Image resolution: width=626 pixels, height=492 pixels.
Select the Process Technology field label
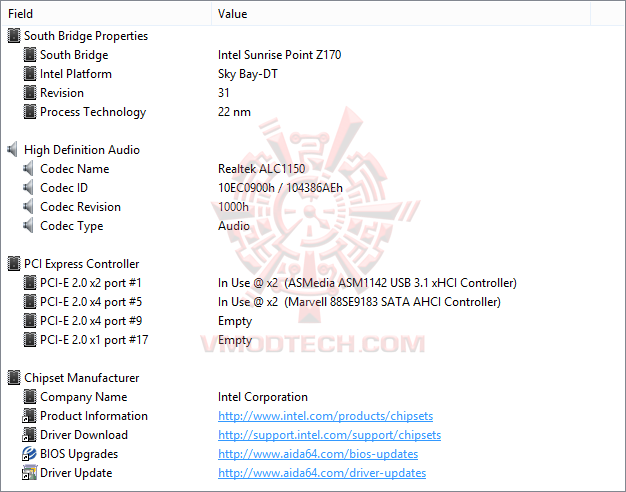93,112
